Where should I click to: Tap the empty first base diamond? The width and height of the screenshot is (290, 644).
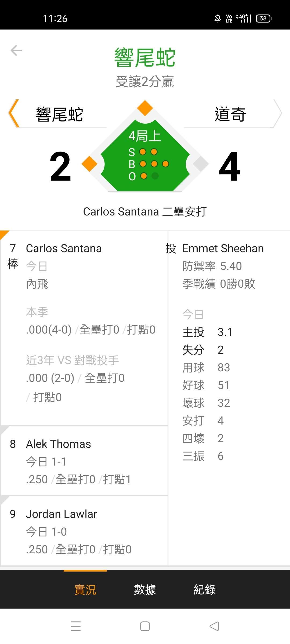(x=201, y=164)
